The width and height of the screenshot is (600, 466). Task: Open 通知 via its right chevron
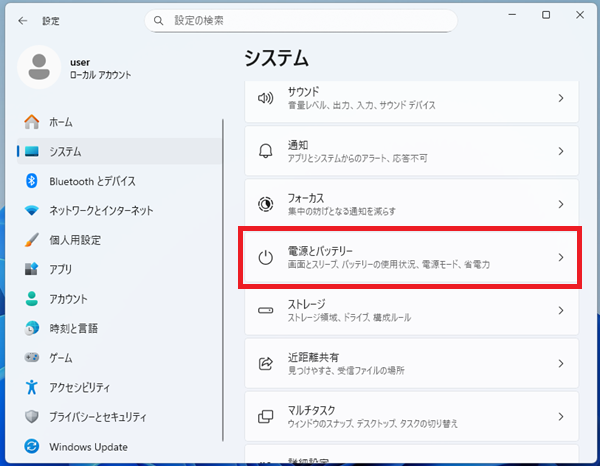coord(560,151)
